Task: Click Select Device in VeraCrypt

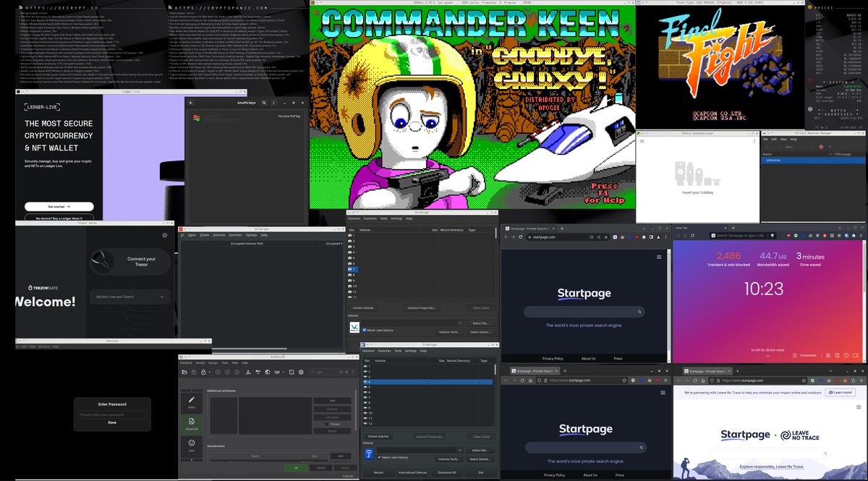Action: [480, 332]
